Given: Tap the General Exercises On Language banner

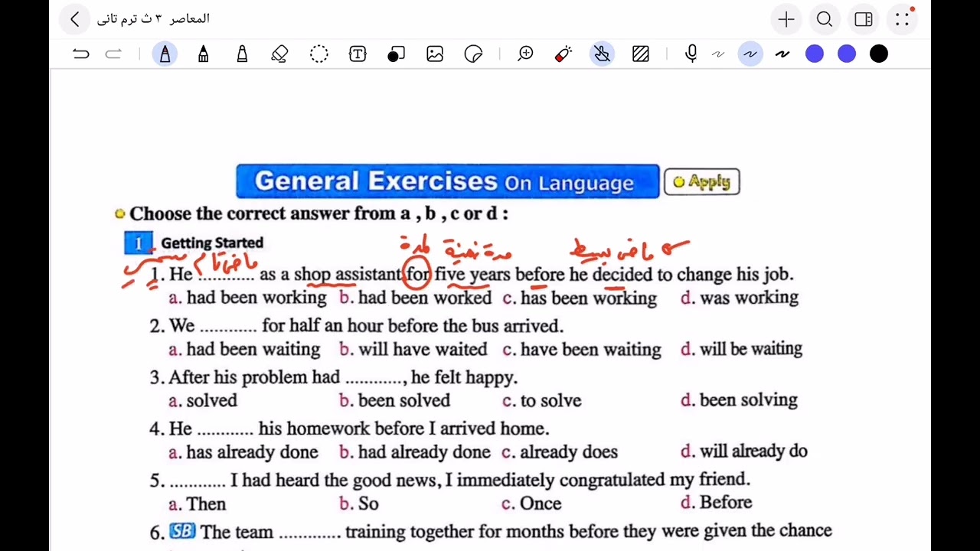Looking at the screenshot, I should pos(448,181).
